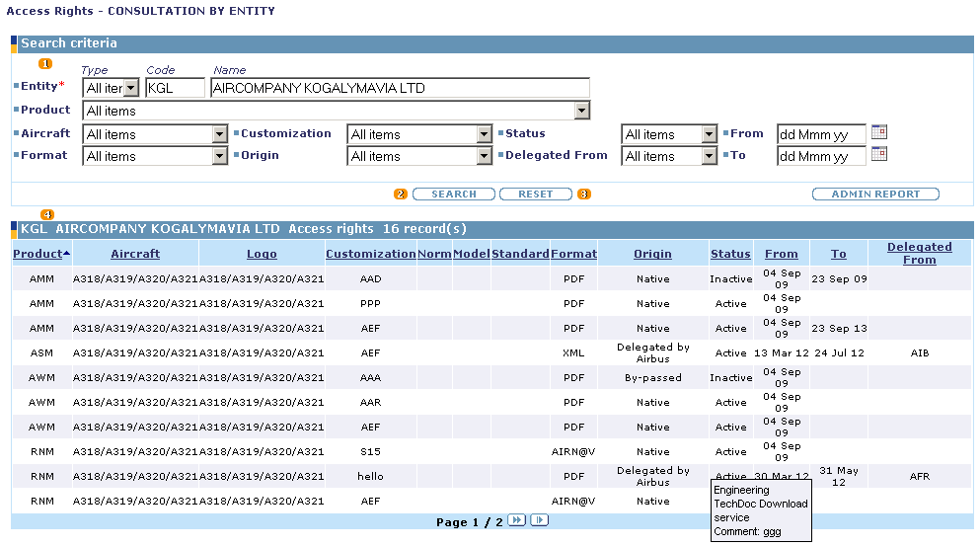Click the AAA customization cell

[371, 378]
